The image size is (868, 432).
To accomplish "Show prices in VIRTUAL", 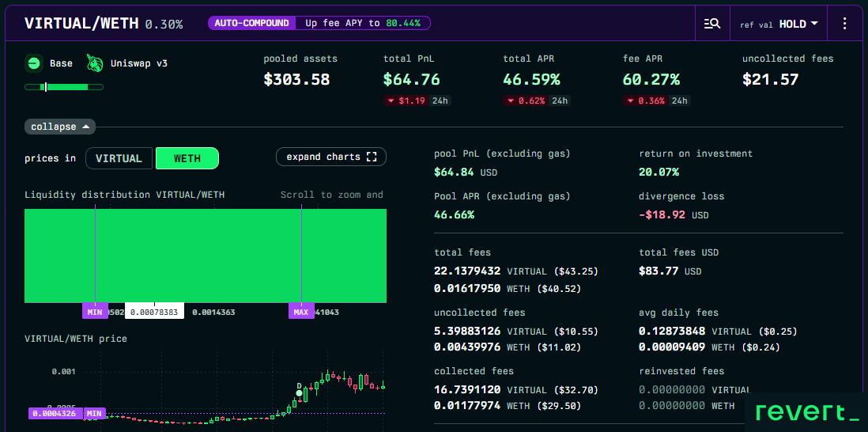I will point(119,158).
